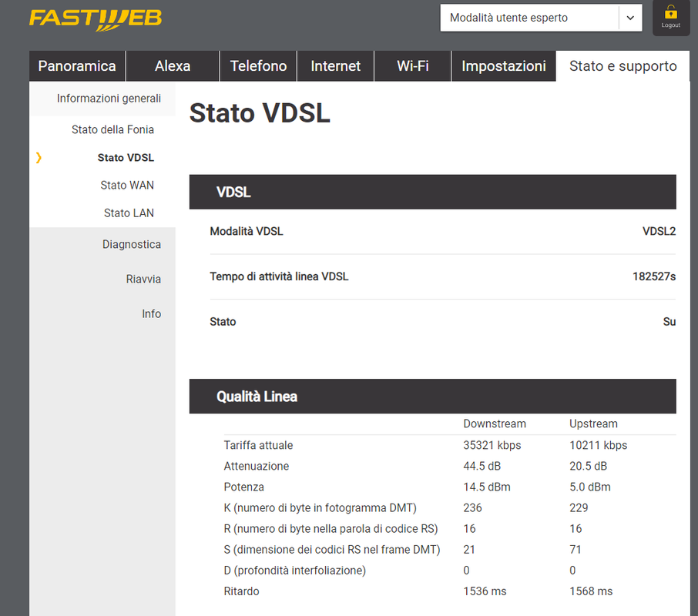Open Stato della Fonia page
698x616 pixels.
coord(112,129)
